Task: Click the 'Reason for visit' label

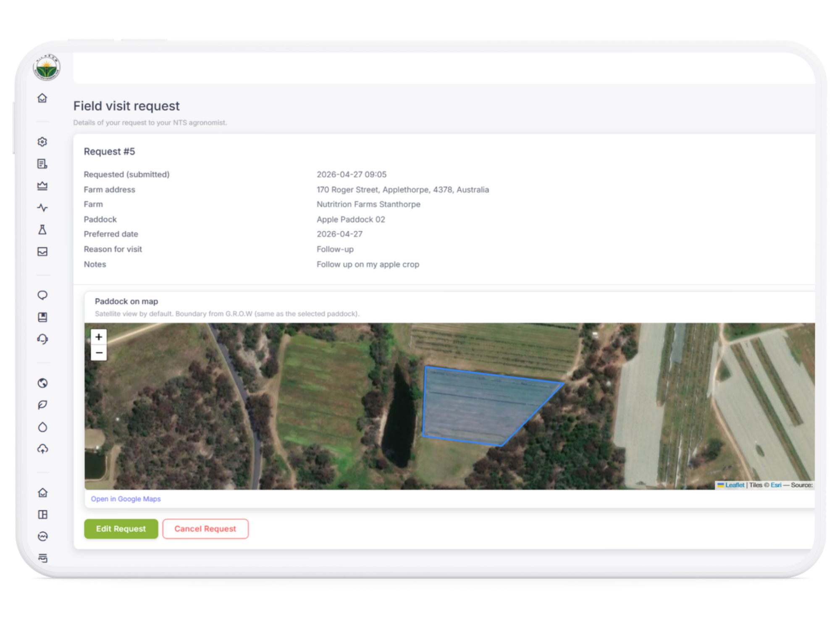Action: (x=113, y=249)
